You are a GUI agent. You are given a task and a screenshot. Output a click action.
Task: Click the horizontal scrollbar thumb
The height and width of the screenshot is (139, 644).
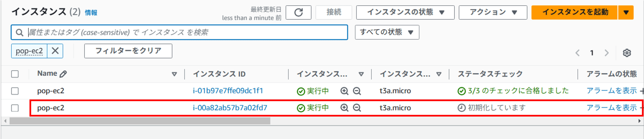click(140, 121)
